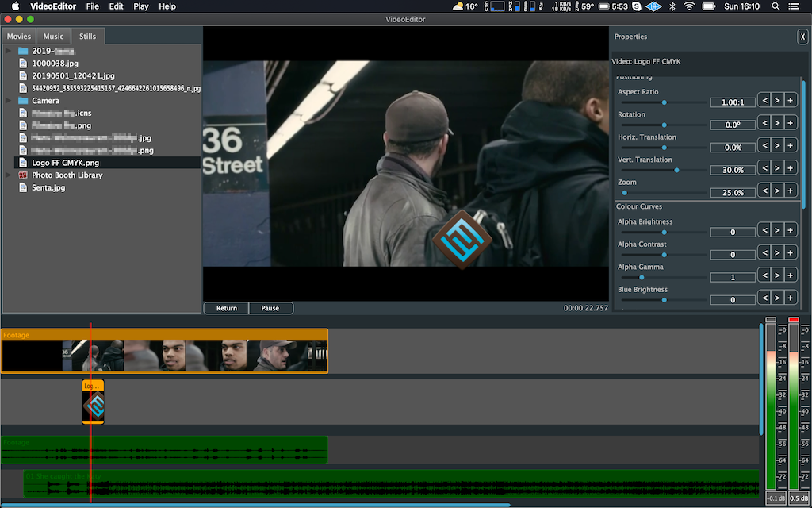Click the Pause button
812x508 pixels.
[270, 308]
